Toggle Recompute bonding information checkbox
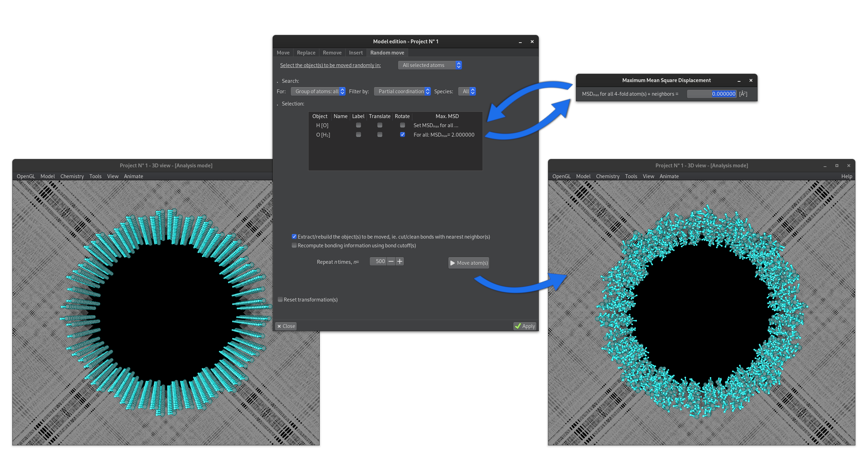 tap(294, 245)
